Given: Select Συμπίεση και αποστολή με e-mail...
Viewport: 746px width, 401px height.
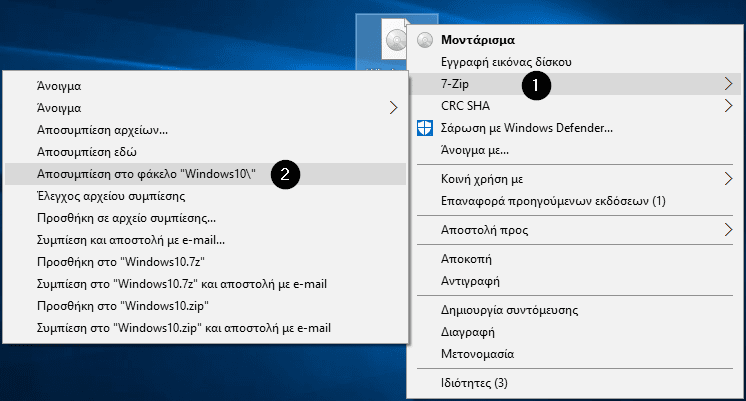Looking at the screenshot, I should [206, 240].
